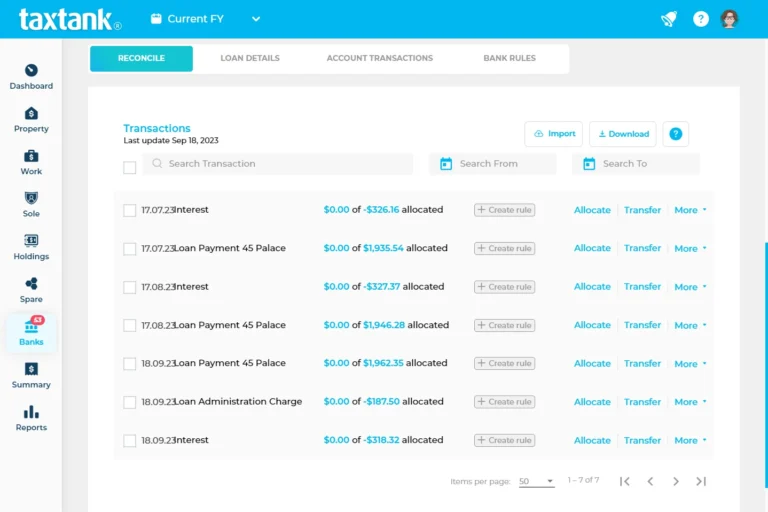The height and width of the screenshot is (512, 768).
Task: Tick checkbox for 17.08.23 Loan Payment 45 Palace
Action: [x=129, y=325]
